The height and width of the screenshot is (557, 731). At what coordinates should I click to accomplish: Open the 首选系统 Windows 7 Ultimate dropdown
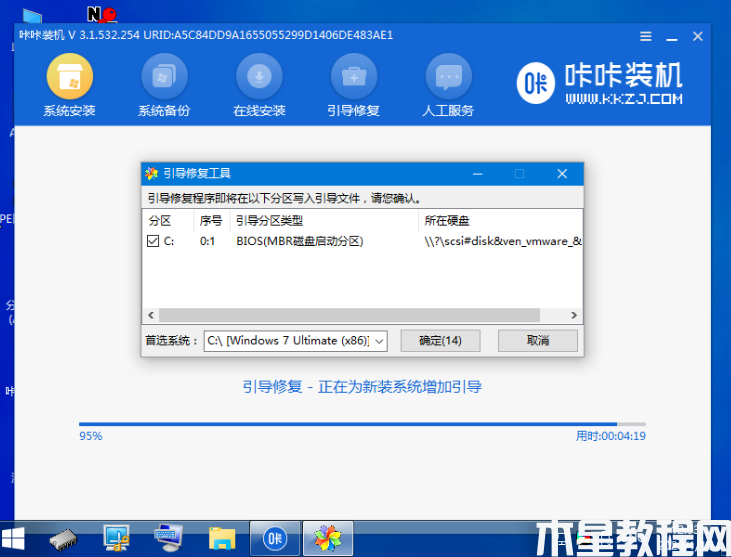coord(296,341)
